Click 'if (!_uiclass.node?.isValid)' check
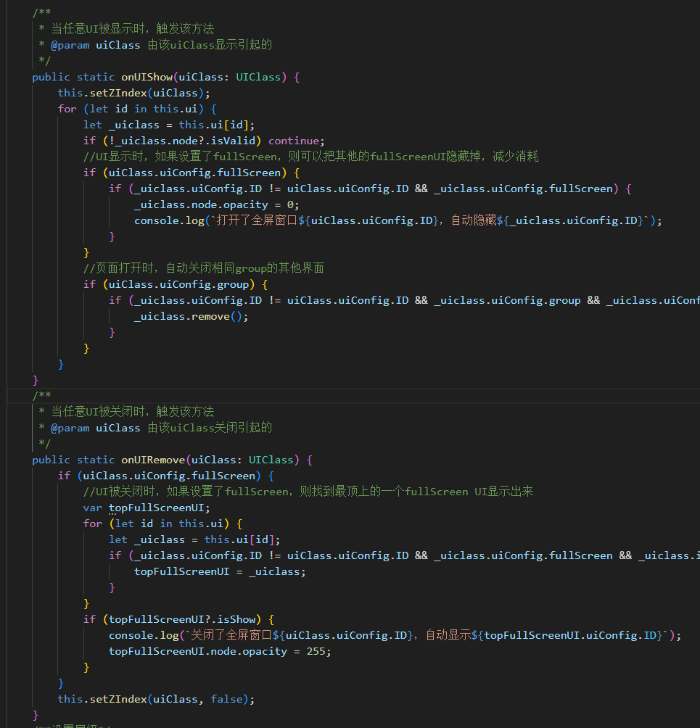700x728 pixels. (x=173, y=141)
